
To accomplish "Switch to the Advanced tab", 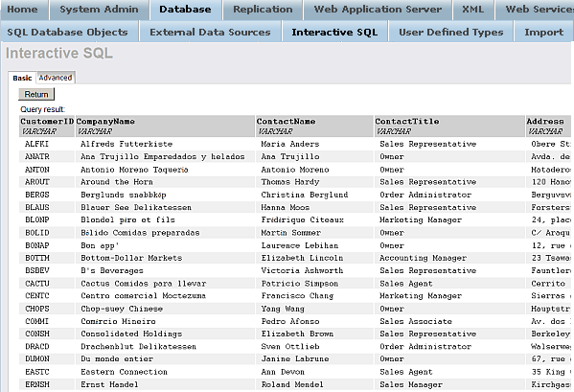I will click(56, 78).
